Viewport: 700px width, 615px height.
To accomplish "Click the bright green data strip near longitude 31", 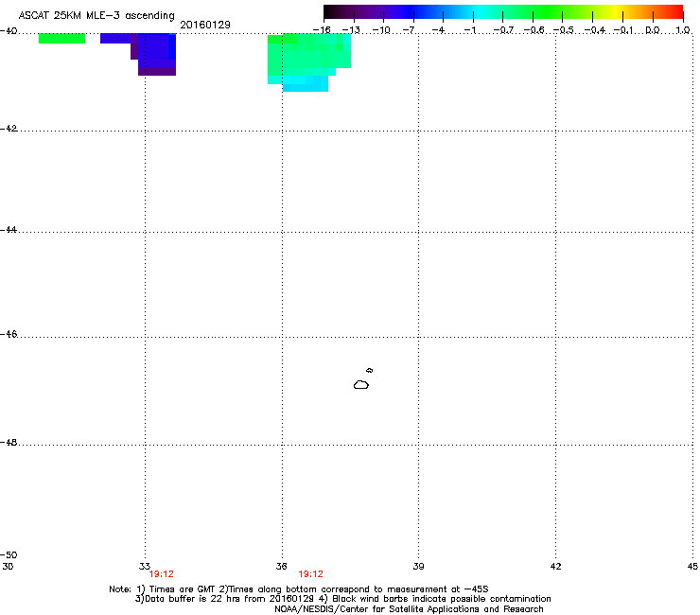I will pyautogui.click(x=62, y=39).
